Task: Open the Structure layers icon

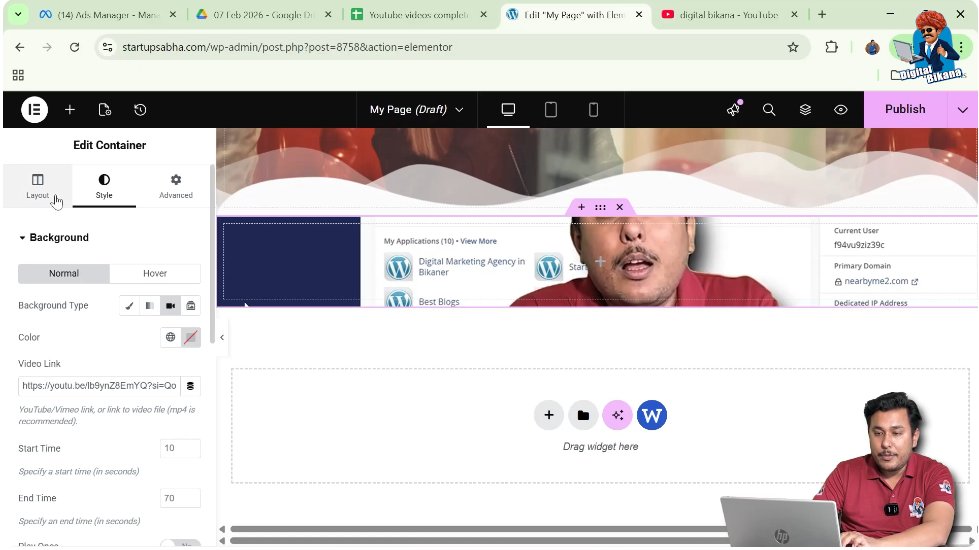Action: click(x=805, y=110)
